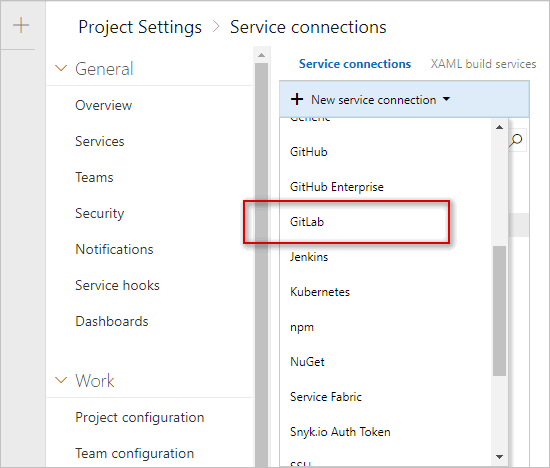Click the left navigation scrollbar up arrow
The image size is (550, 468).
pyautogui.click(x=261, y=55)
